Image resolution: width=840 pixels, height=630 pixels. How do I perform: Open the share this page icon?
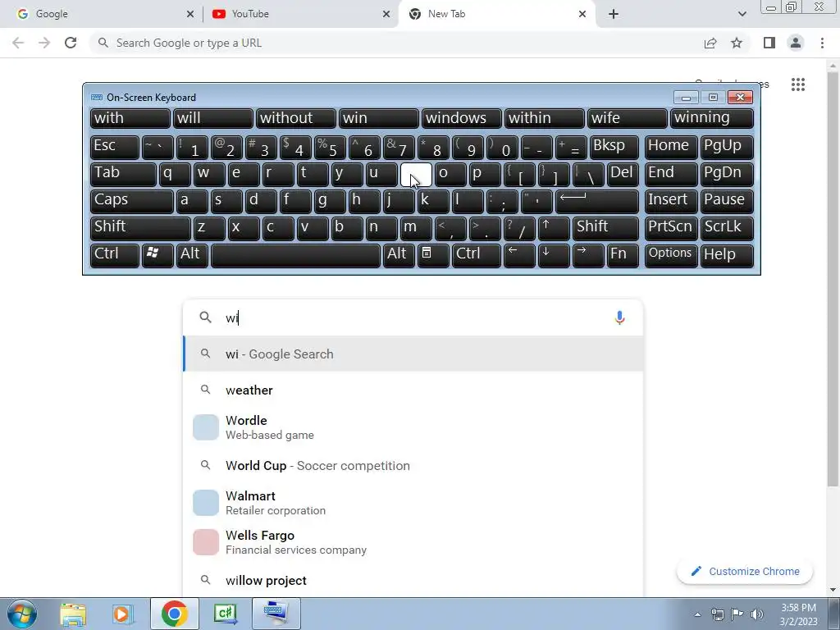(x=710, y=43)
